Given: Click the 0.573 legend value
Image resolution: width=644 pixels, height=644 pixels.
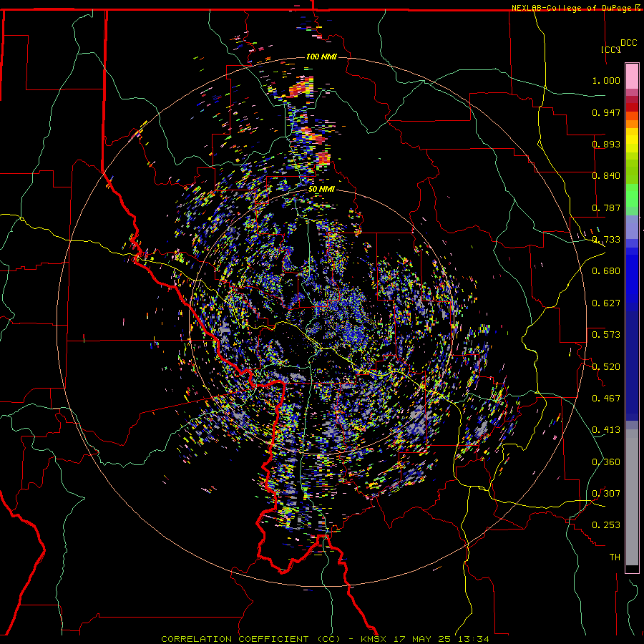Looking at the screenshot, I should click(606, 335).
